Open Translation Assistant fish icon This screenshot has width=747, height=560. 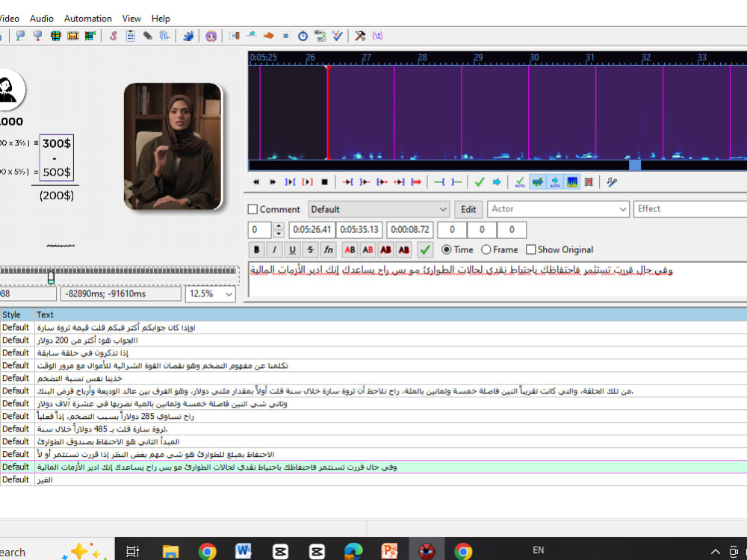(269, 36)
